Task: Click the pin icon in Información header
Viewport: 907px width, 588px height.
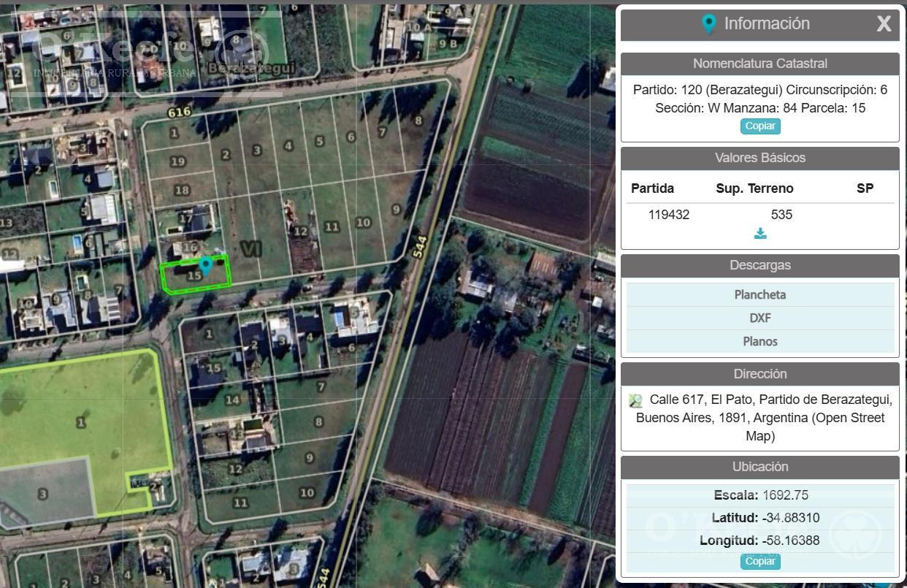Action: coord(708,23)
